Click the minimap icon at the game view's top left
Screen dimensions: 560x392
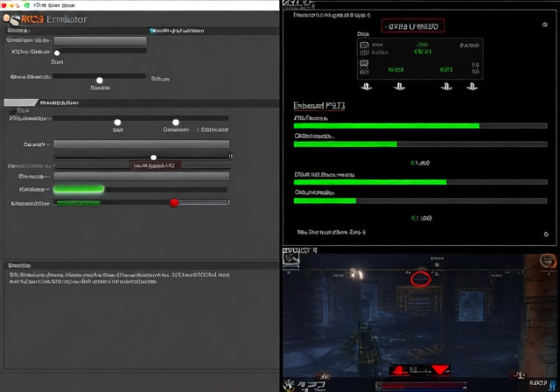(291, 257)
